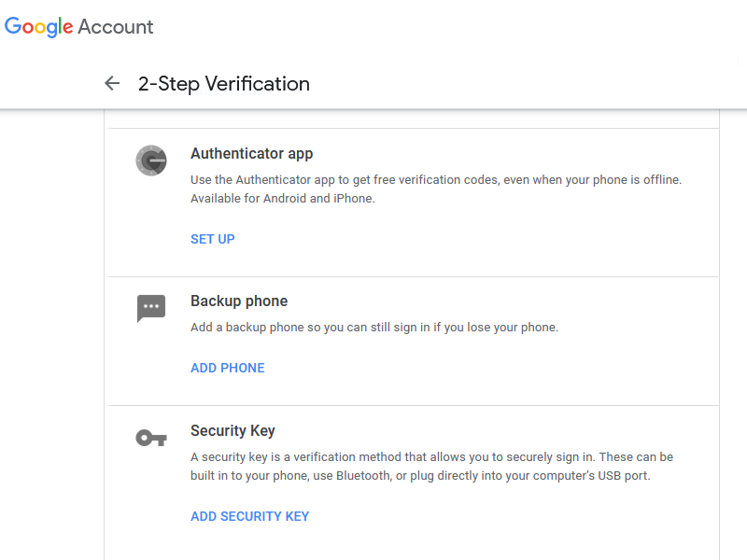Click 'Add a backup phone' description text
Viewport: 747px width, 560px height.
(x=373, y=328)
